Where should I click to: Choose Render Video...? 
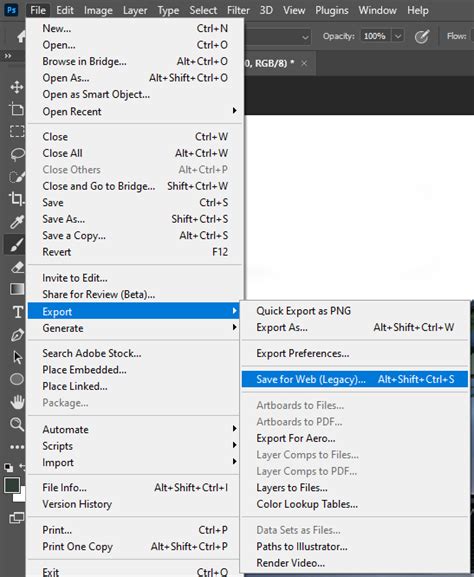pos(355,563)
